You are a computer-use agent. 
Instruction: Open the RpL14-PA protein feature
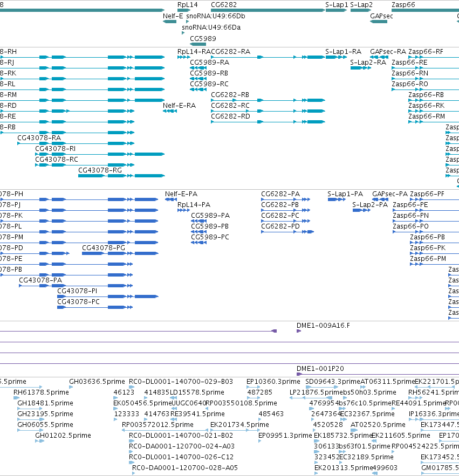(x=184, y=210)
